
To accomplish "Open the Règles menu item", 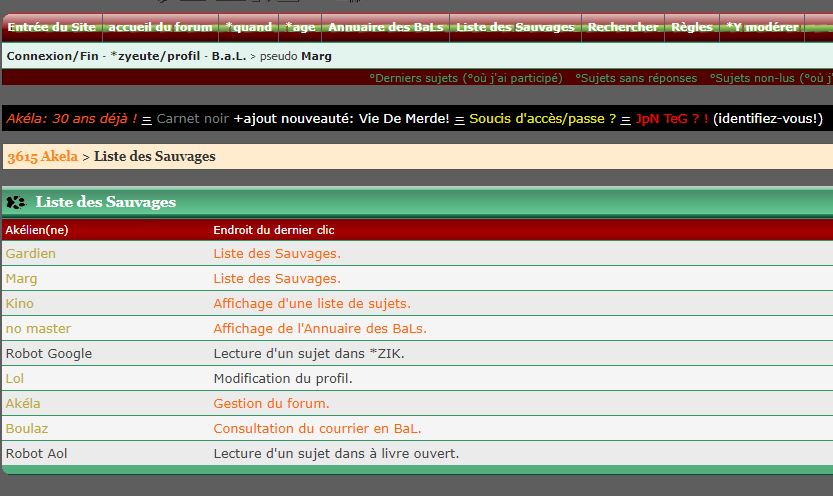I will pos(692,27).
